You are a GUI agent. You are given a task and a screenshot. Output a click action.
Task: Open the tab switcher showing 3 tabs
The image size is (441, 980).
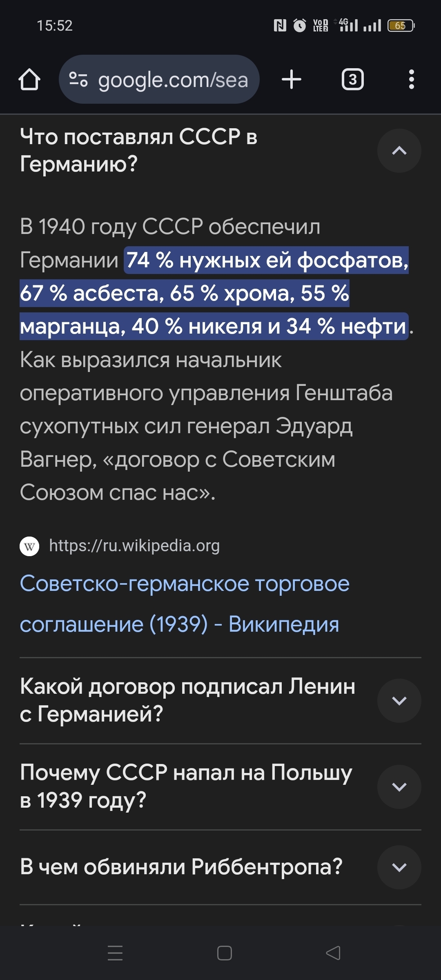point(352,79)
